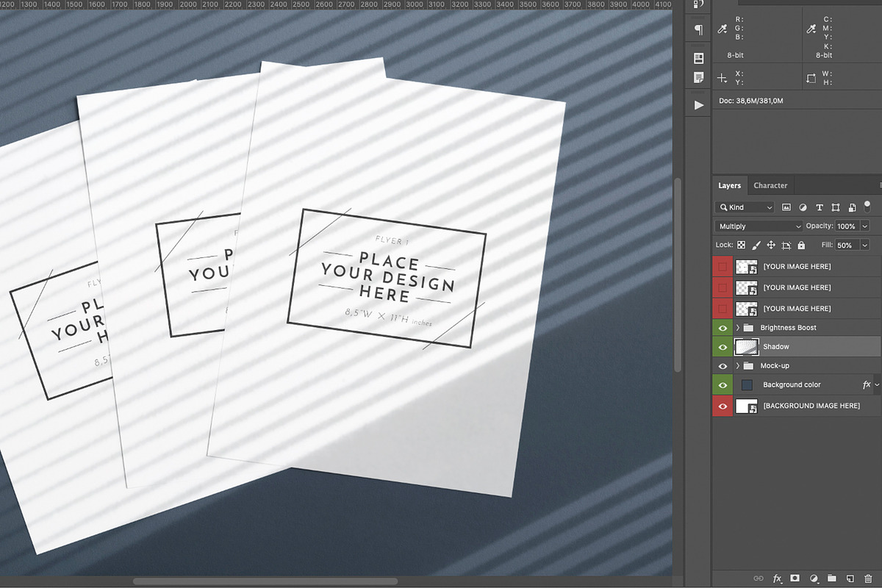882x588 pixels.
Task: Click the CMYK eyedropper options icon
Action: (811, 29)
